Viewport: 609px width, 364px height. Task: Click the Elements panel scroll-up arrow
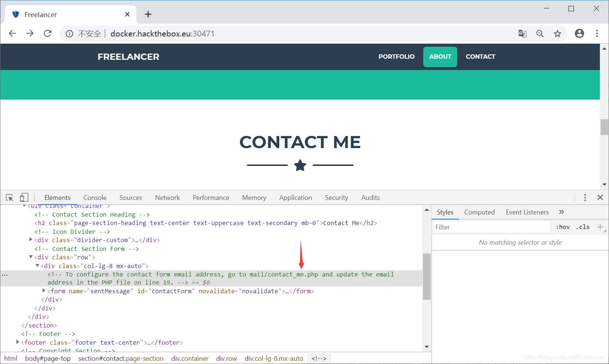click(x=427, y=210)
